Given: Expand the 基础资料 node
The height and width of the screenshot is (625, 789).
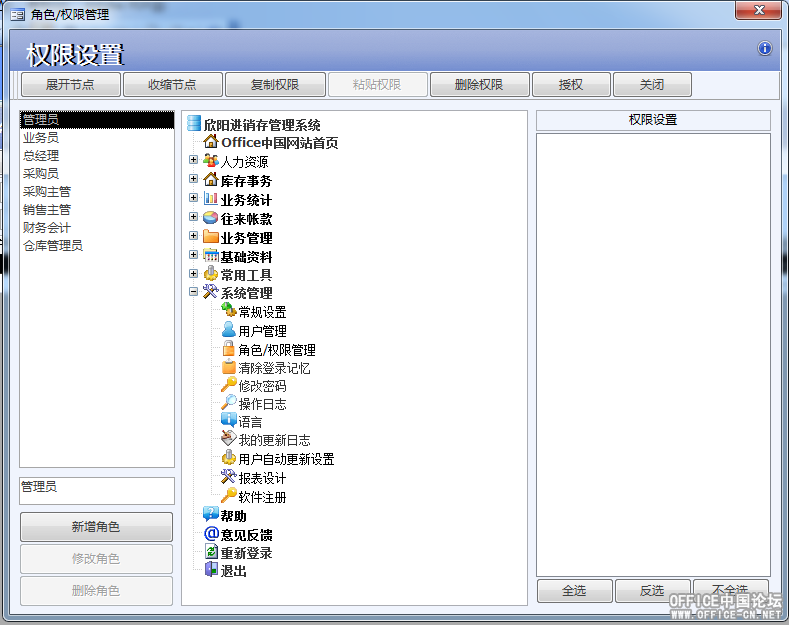Looking at the screenshot, I should click(193, 255).
